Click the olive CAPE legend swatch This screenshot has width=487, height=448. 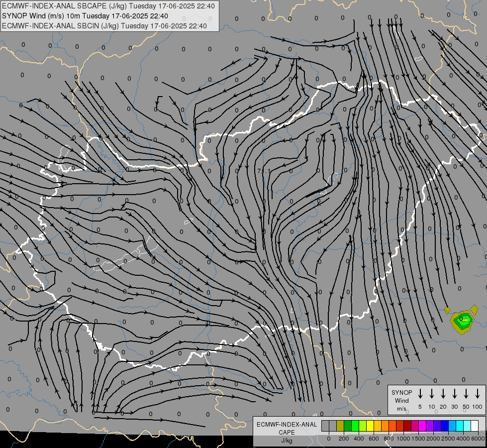[340, 426]
